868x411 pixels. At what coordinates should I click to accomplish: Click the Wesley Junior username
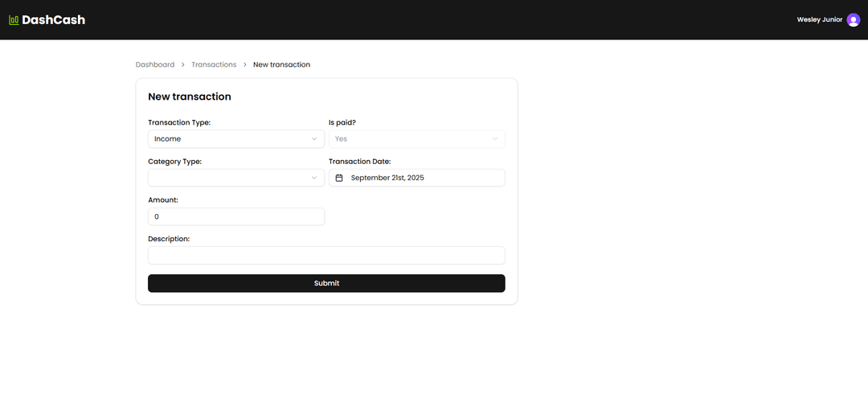point(819,20)
